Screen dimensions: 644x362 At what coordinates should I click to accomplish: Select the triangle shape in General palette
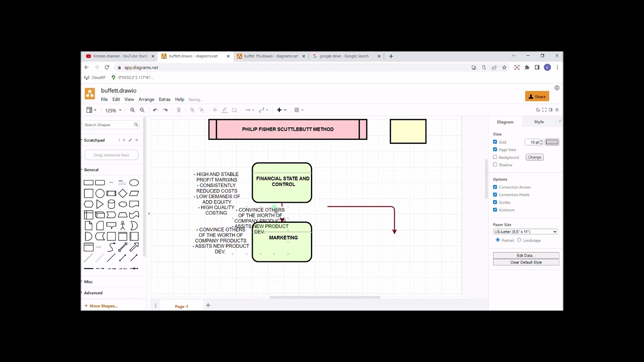tap(100, 205)
